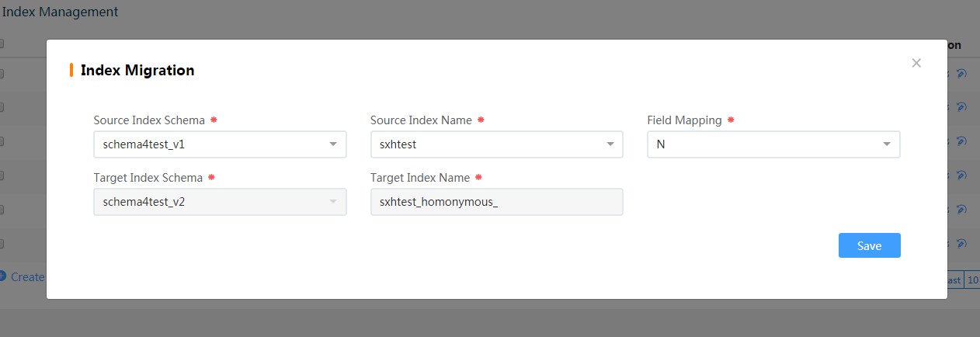The image size is (980, 337).
Task: Click the Target Index Name input field
Action: point(496,202)
